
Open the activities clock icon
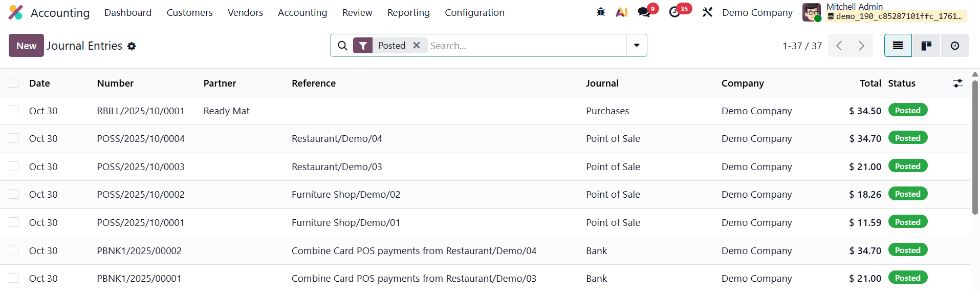coord(674,12)
